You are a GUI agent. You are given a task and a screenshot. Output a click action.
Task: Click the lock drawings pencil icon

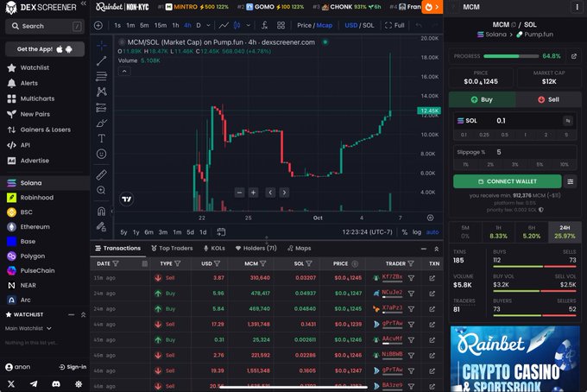pos(102,226)
